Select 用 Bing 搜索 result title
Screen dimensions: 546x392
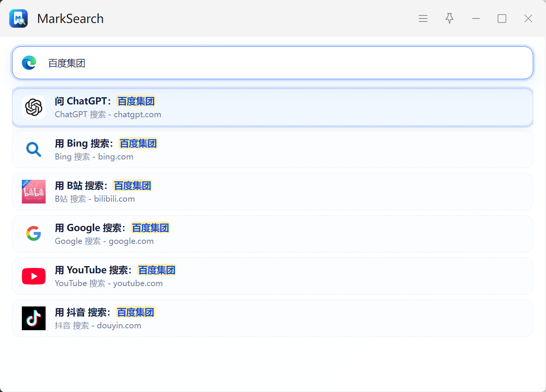[x=106, y=143]
